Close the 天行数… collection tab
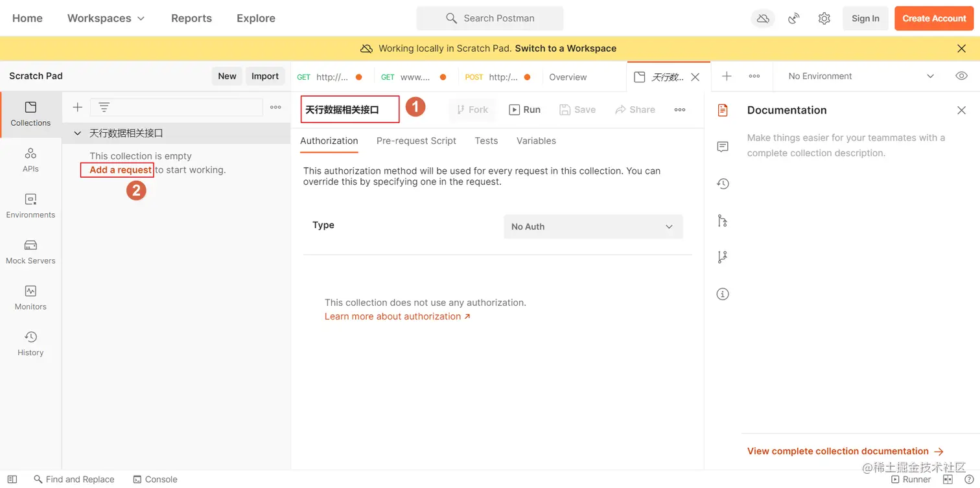The width and height of the screenshot is (980, 488). [x=695, y=77]
